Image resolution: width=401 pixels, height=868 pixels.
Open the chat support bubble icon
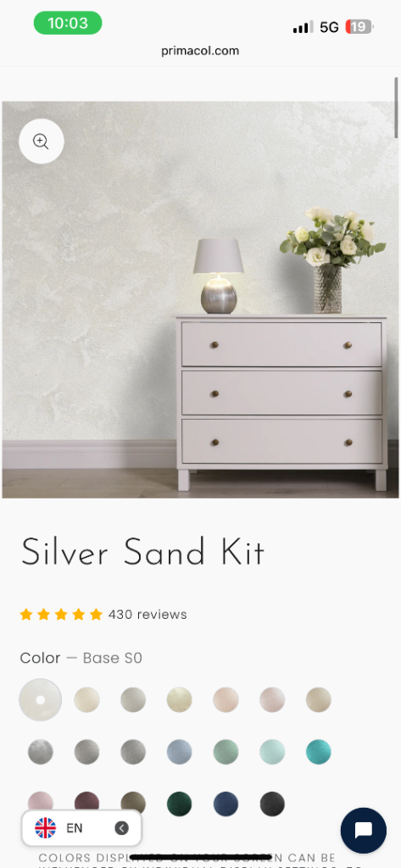tap(364, 830)
